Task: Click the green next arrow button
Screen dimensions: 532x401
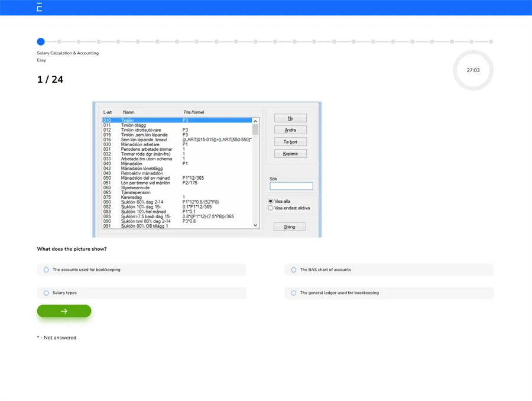Action: point(64,311)
